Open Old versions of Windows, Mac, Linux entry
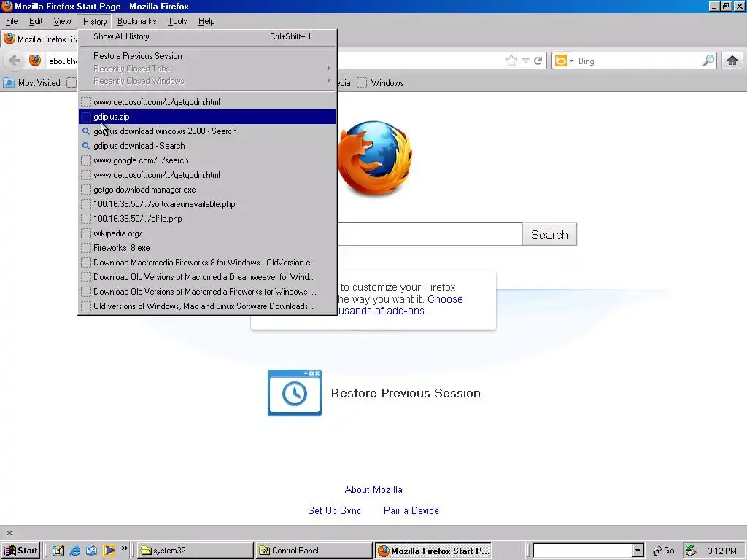 pos(207,306)
